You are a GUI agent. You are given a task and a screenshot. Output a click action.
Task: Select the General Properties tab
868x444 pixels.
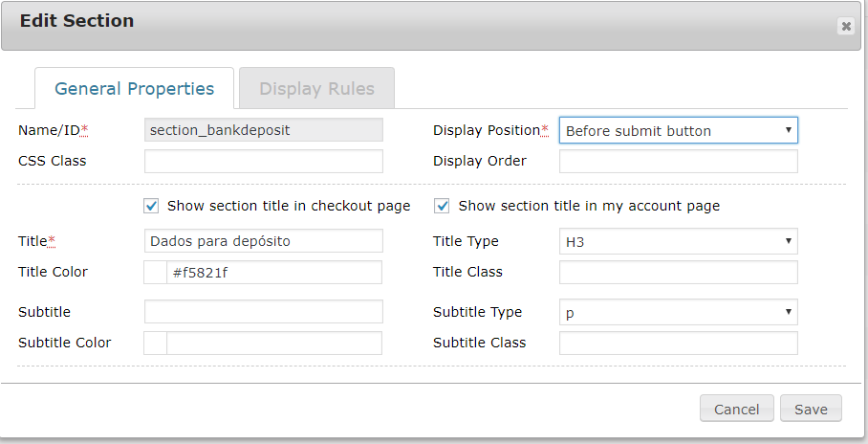coord(135,89)
